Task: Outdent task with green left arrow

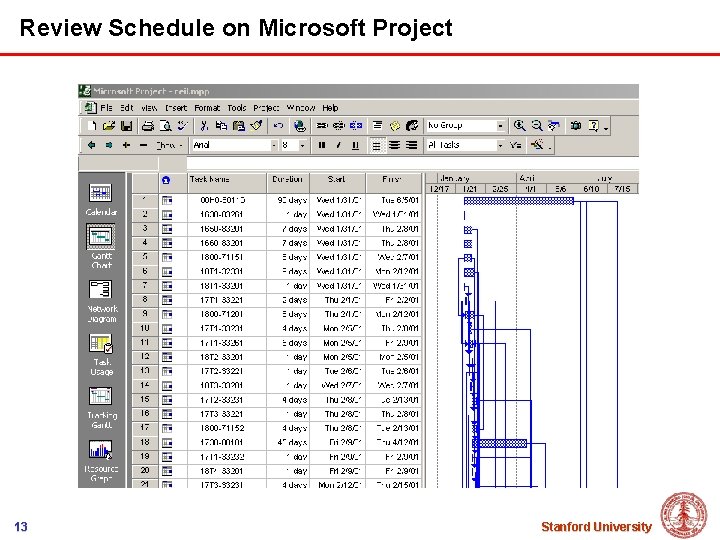Action: pyautogui.click(x=91, y=145)
